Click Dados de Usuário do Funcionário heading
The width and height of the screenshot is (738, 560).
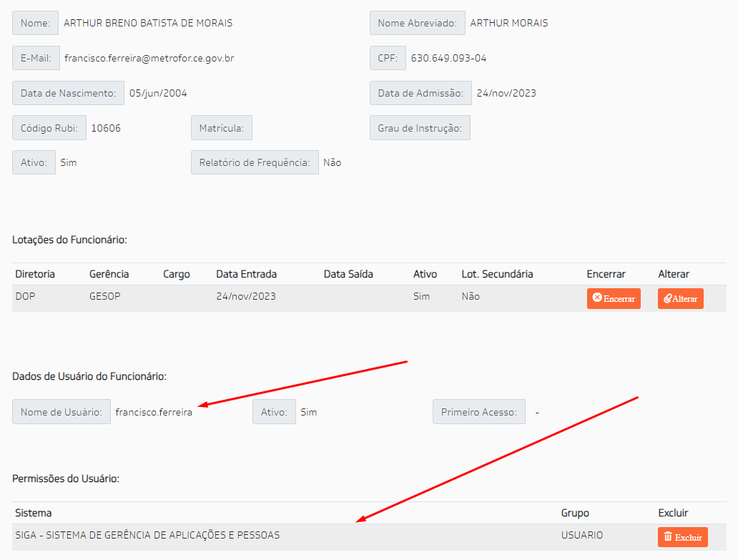89,376
